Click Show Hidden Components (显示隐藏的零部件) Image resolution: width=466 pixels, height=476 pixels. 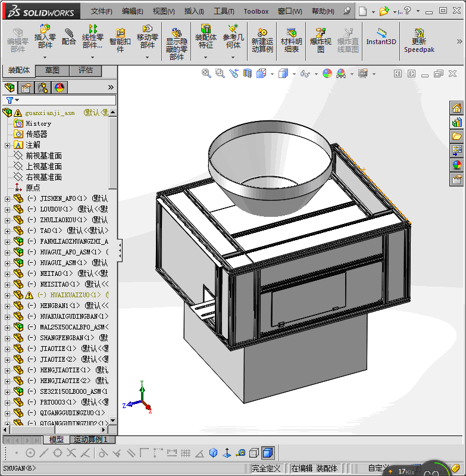pos(177,43)
